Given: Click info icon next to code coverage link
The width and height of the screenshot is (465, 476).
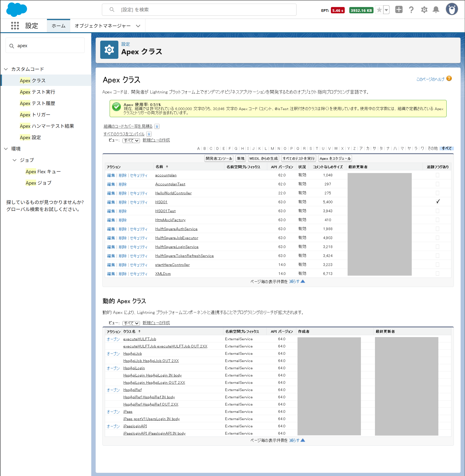Looking at the screenshot, I should click(x=157, y=126).
